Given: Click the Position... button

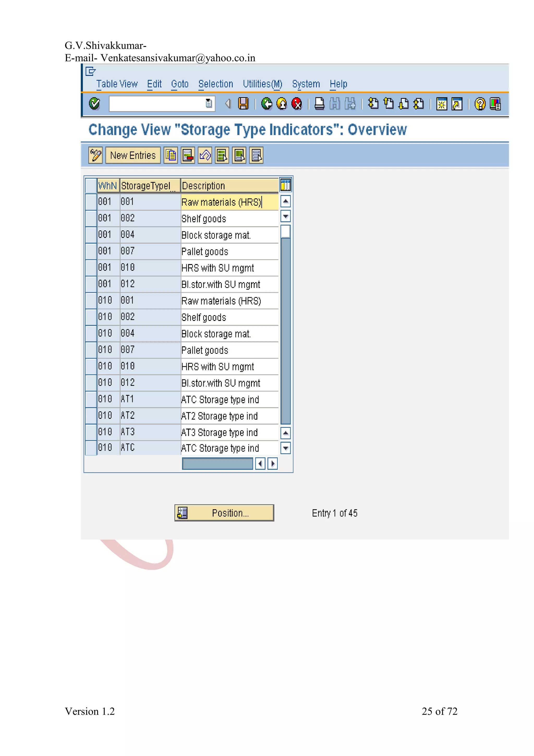Looking at the screenshot, I should [x=224, y=513].
